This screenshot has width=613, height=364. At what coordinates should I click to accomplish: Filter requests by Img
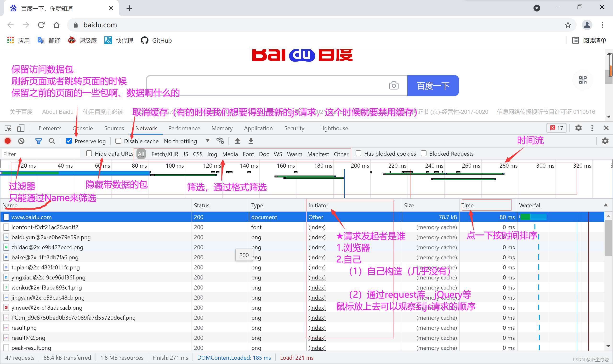pos(212,154)
